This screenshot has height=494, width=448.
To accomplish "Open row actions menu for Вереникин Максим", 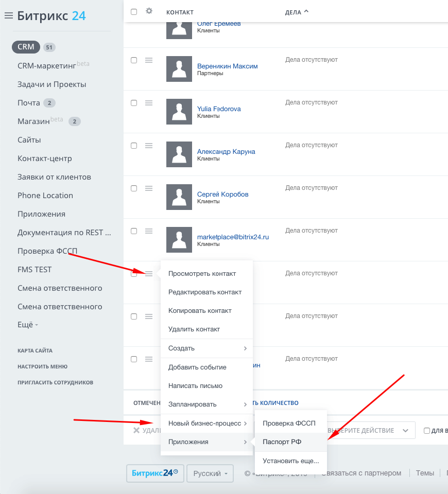I will pyautogui.click(x=149, y=60).
